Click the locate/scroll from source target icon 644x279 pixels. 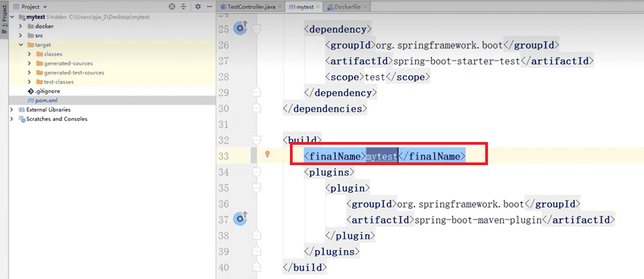coord(172,7)
